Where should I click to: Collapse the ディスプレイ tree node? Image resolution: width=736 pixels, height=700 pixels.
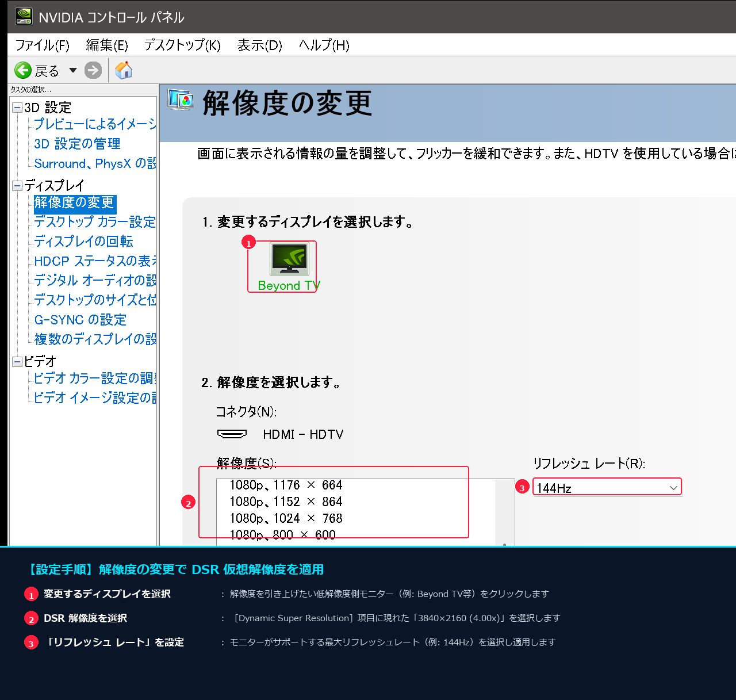[x=17, y=185]
